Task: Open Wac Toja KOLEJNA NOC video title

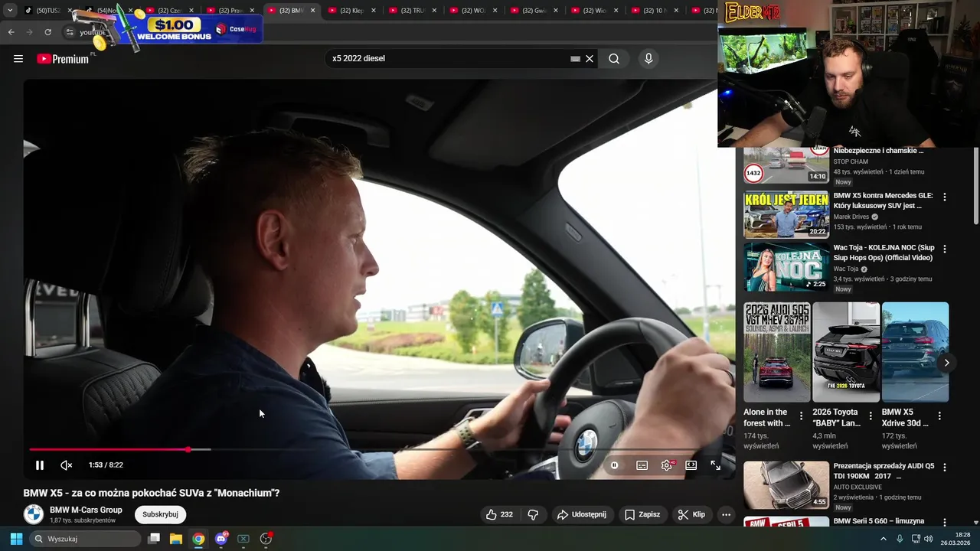Action: pos(884,253)
